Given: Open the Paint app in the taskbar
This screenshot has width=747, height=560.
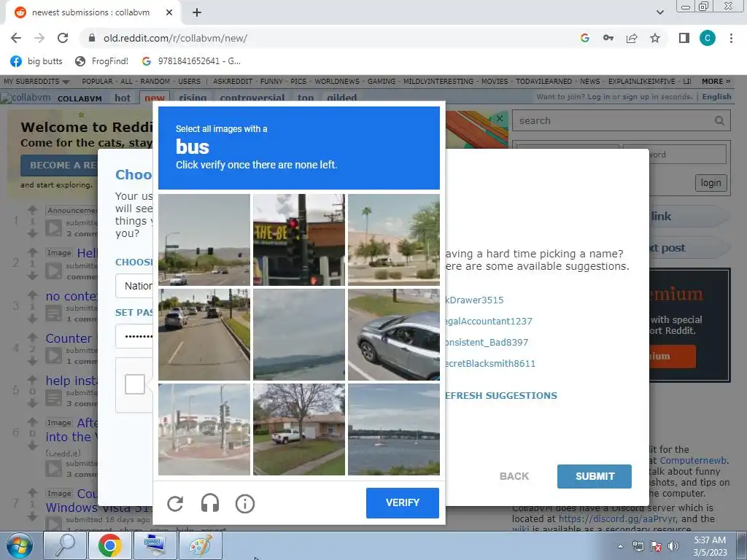Looking at the screenshot, I should (x=200, y=545).
